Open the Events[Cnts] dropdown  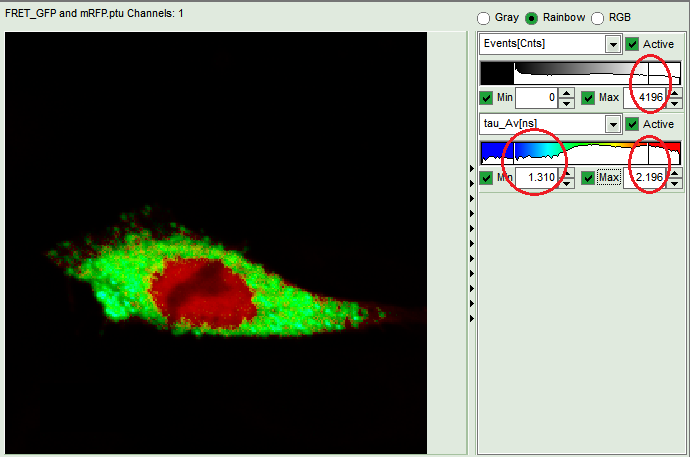point(612,44)
